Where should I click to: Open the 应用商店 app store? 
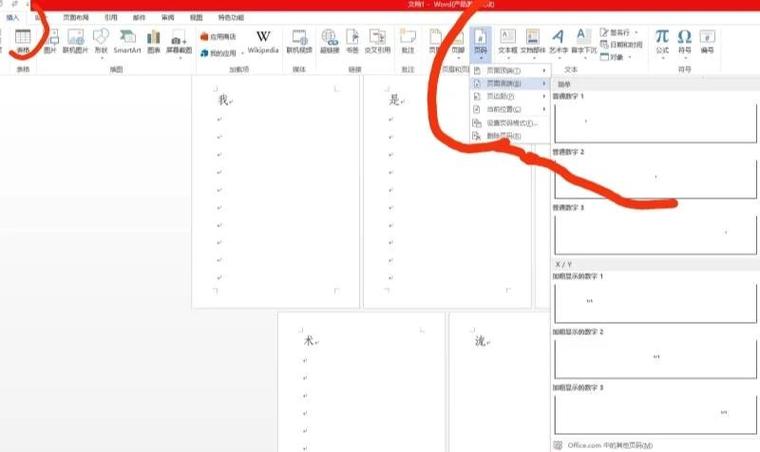218,36
